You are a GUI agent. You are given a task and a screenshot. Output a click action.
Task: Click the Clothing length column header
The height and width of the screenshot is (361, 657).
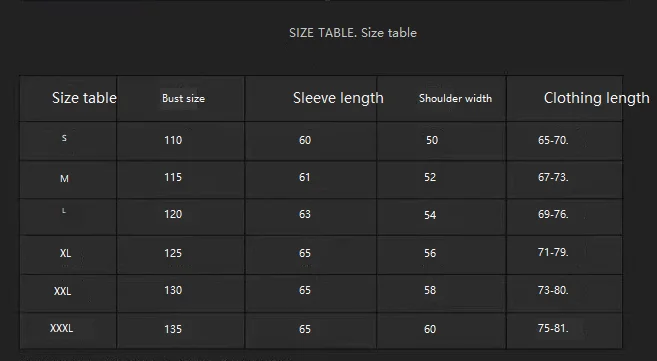click(x=597, y=98)
